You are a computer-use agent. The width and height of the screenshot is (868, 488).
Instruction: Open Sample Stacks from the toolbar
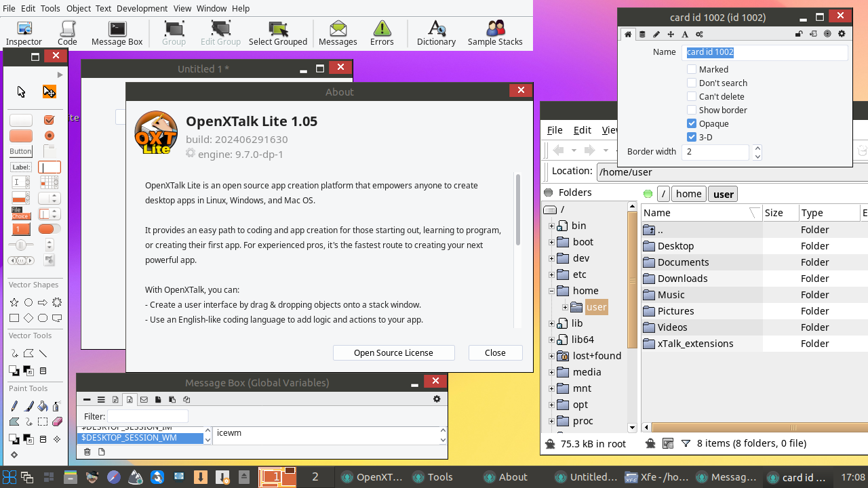pyautogui.click(x=495, y=33)
